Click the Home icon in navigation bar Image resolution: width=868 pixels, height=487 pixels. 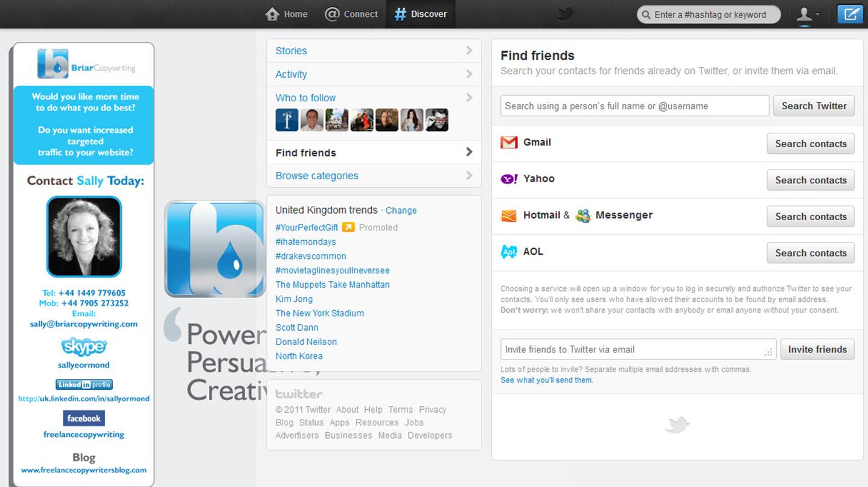(x=273, y=14)
